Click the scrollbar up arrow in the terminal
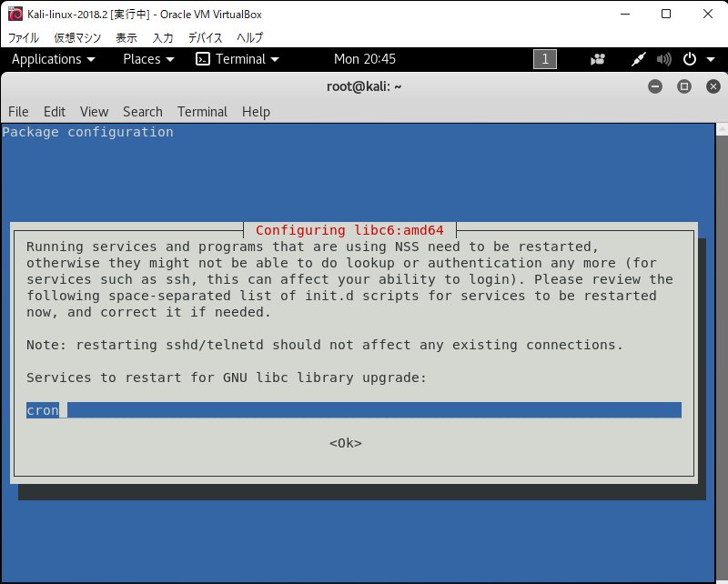 (x=722, y=129)
